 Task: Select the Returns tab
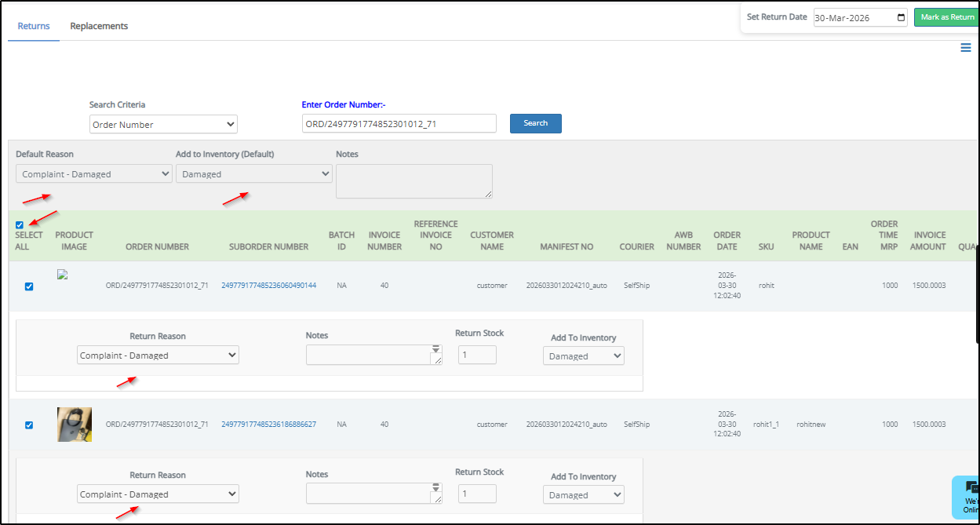click(34, 26)
